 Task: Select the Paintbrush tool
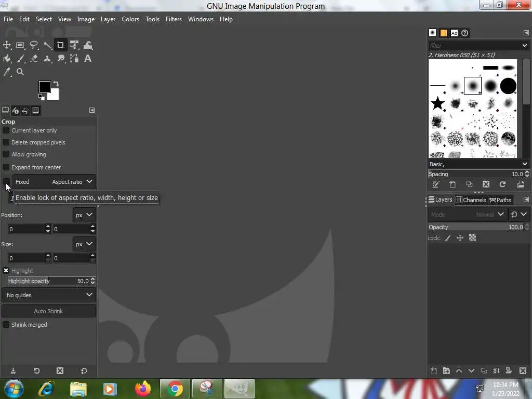click(x=20, y=59)
